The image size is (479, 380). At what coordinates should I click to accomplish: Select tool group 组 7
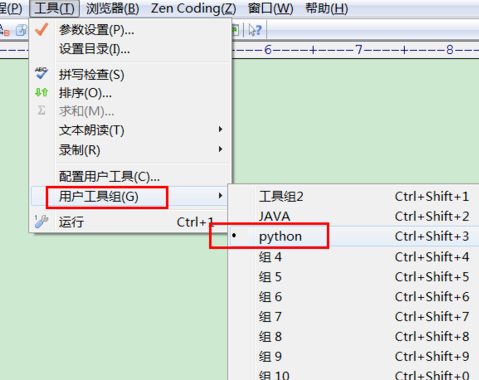(x=354, y=317)
